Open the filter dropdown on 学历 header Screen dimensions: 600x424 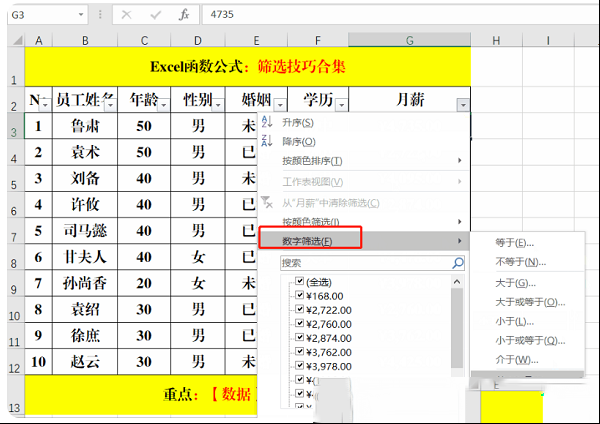[342, 104]
